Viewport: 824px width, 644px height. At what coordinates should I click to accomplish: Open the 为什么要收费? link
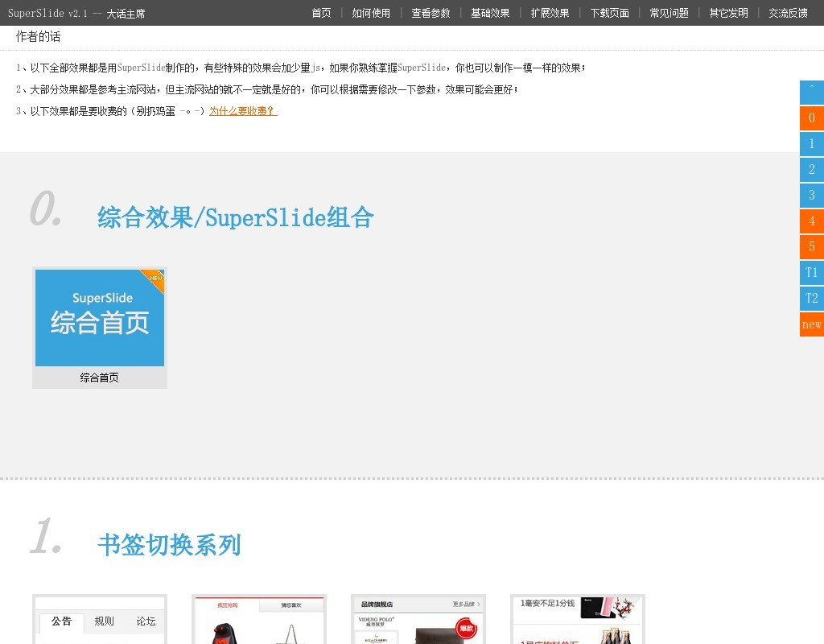coord(243,111)
